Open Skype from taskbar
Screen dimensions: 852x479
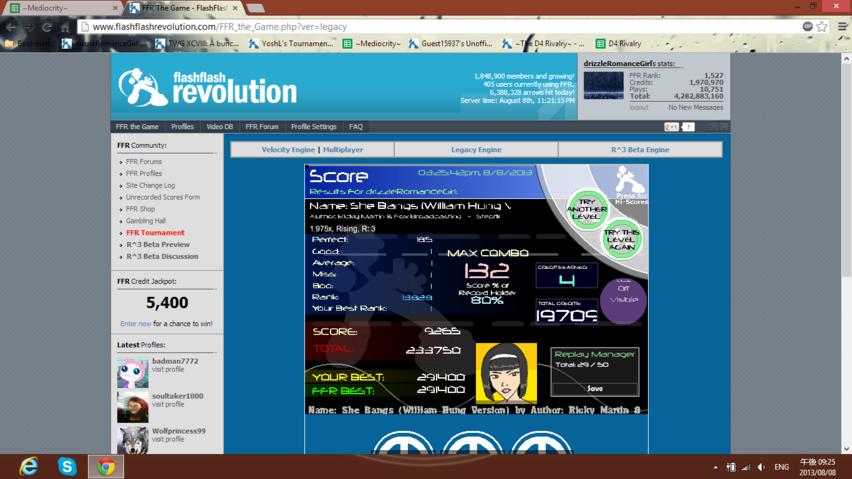[67, 467]
